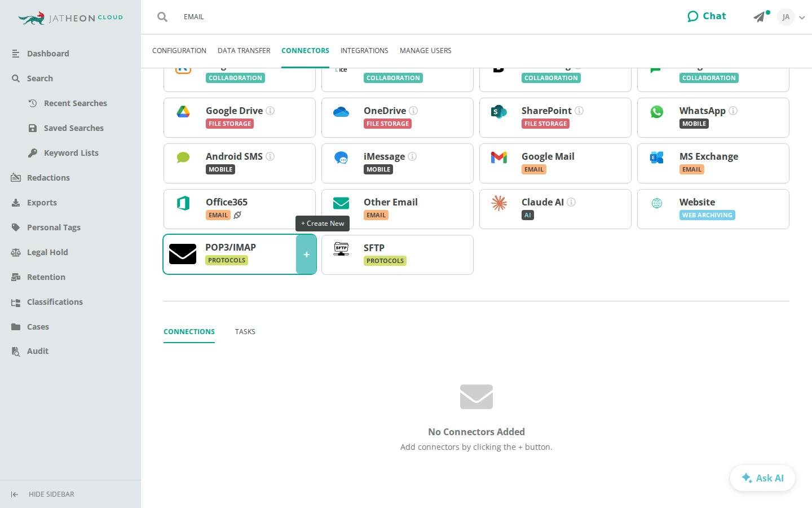
Task: Open Dashboard in the sidebar
Action: click(48, 54)
